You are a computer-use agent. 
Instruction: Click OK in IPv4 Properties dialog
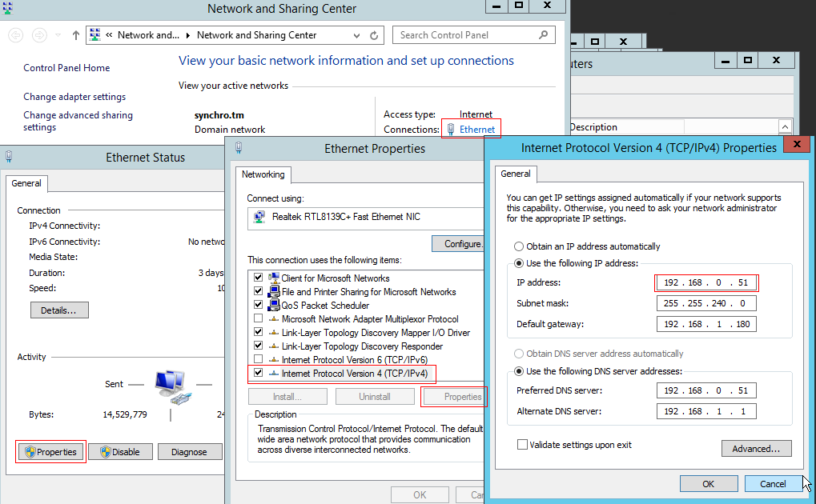coord(708,484)
